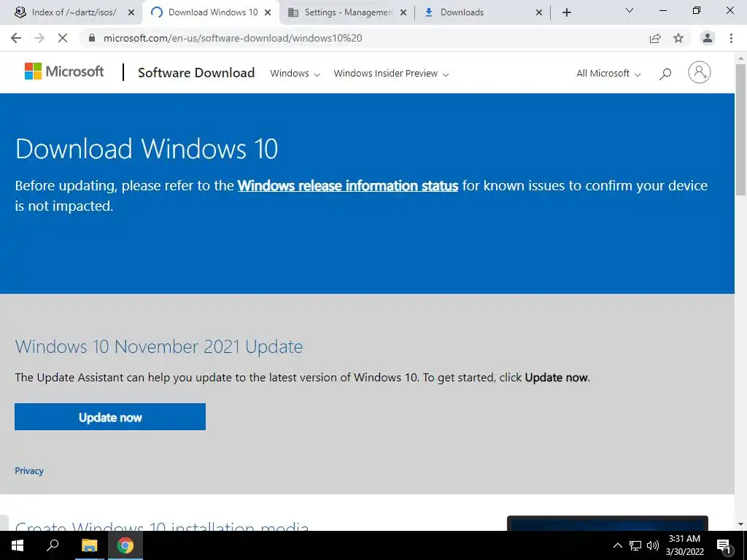Open File Explorer from taskbar
The height and width of the screenshot is (560, 747).
coord(89,545)
